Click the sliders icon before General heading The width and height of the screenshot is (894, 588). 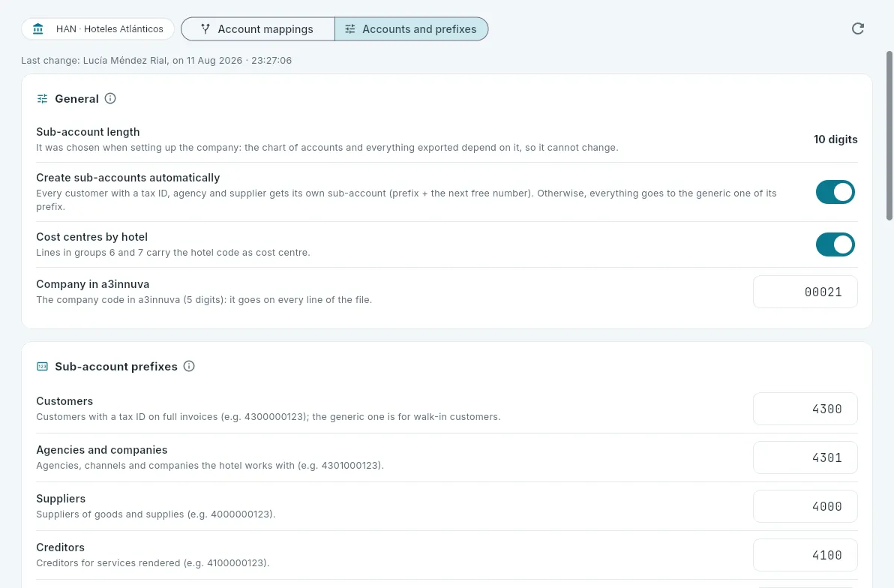tap(42, 99)
